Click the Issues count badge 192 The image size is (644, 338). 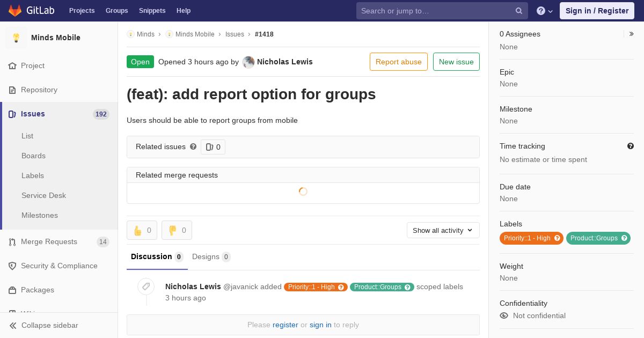tap(101, 114)
